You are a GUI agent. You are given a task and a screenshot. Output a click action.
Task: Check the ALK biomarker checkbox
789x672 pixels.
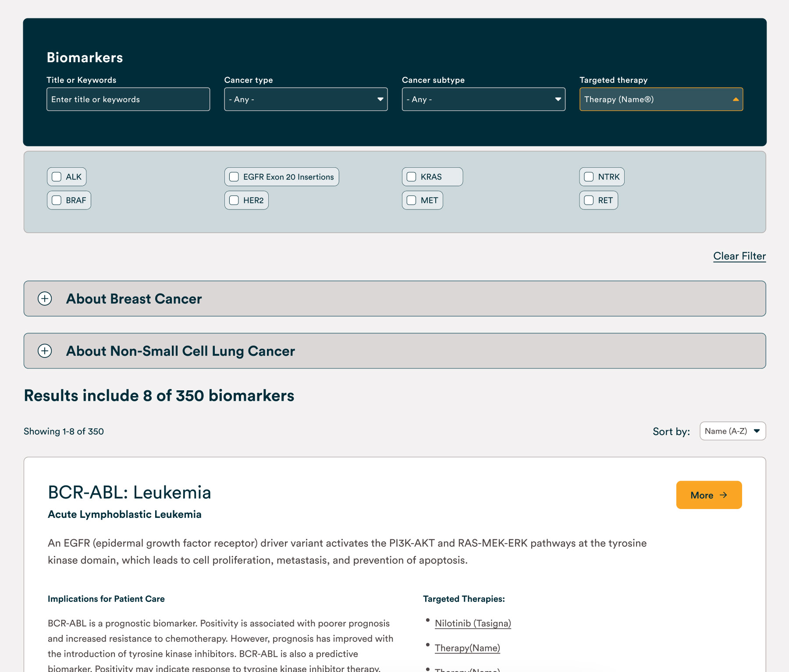click(x=57, y=177)
